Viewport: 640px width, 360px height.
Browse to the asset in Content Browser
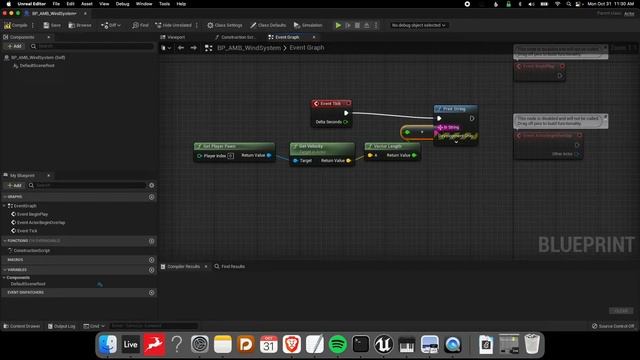pos(80,25)
